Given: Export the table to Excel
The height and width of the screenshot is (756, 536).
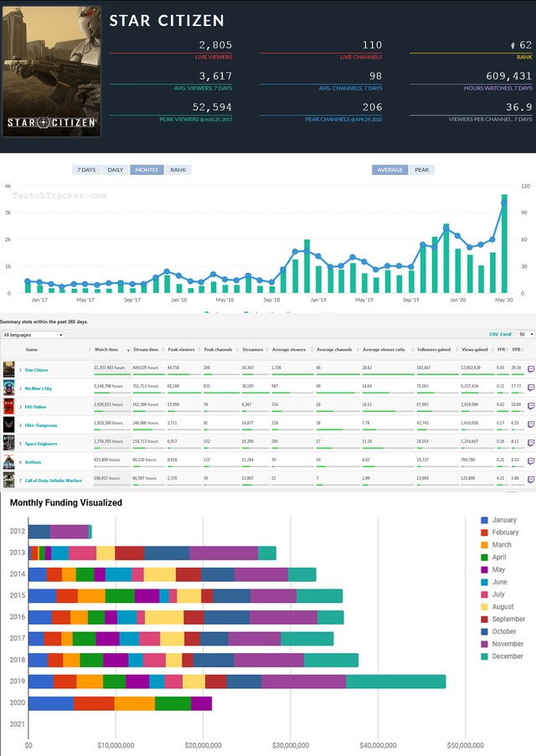Looking at the screenshot, I should point(506,334).
